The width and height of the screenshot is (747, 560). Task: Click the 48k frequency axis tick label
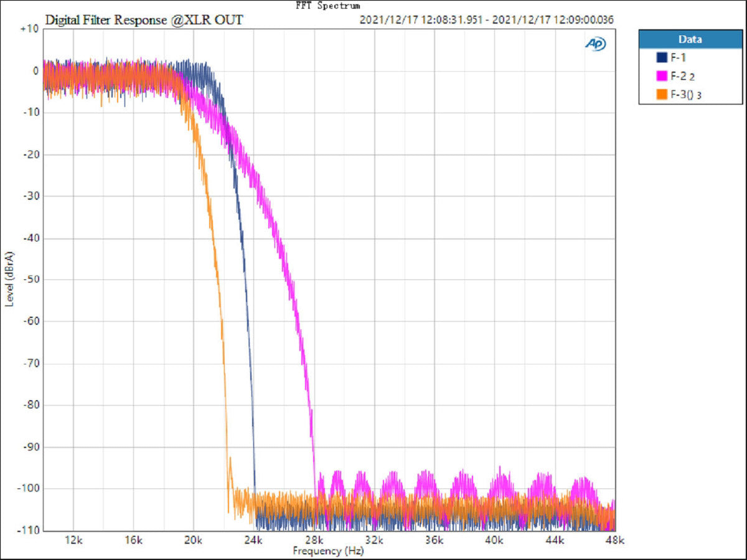click(x=614, y=540)
